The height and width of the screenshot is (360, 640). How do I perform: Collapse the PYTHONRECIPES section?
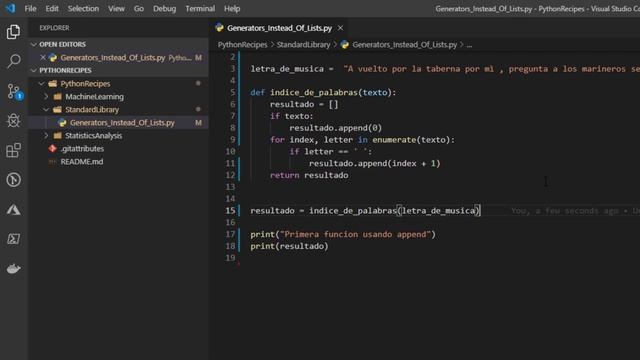[34, 70]
